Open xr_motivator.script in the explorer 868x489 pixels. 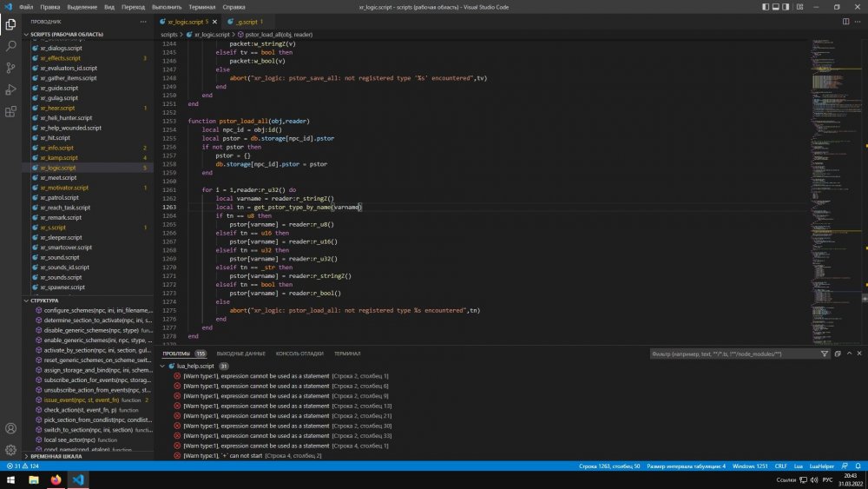click(x=64, y=188)
